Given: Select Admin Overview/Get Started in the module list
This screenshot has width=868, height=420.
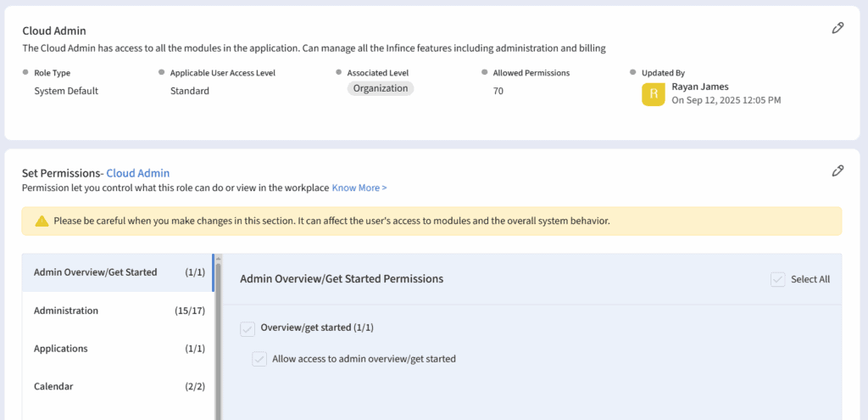Looking at the screenshot, I should tap(95, 272).
